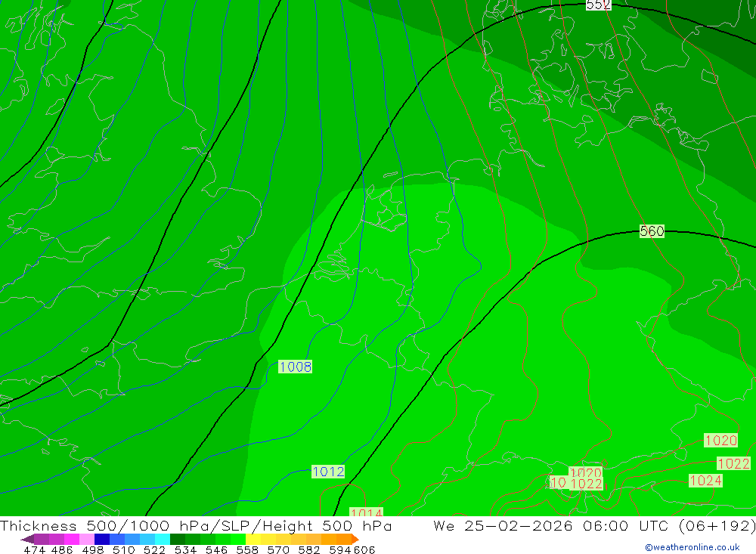
Task: Click the red 1024 isobar label
Action: [x=705, y=481]
